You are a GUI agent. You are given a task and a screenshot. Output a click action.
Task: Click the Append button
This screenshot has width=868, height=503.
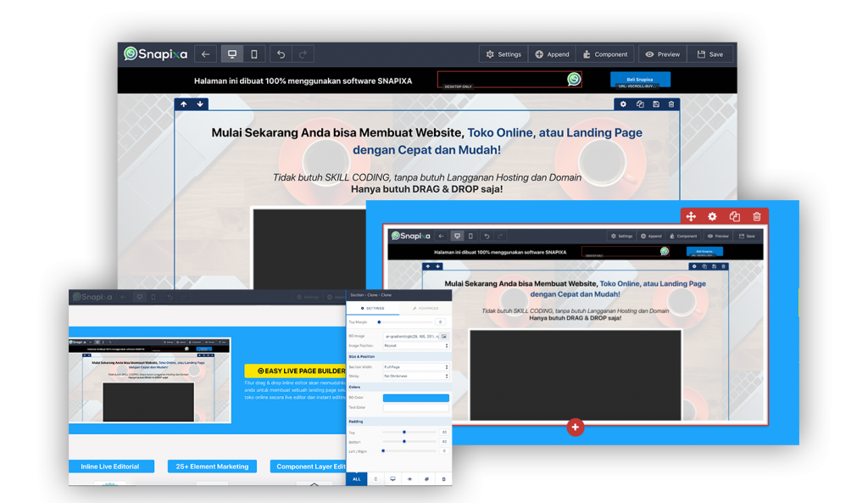tap(552, 54)
